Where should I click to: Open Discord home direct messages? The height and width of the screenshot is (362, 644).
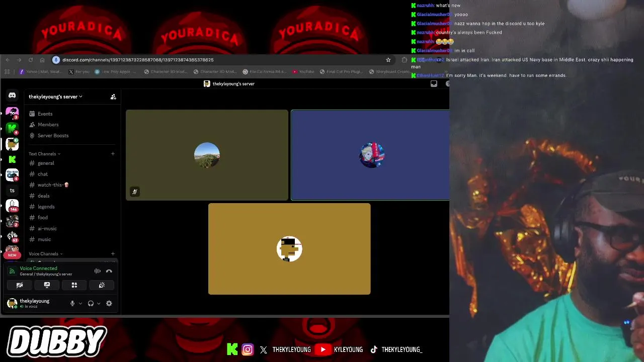pyautogui.click(x=12, y=95)
